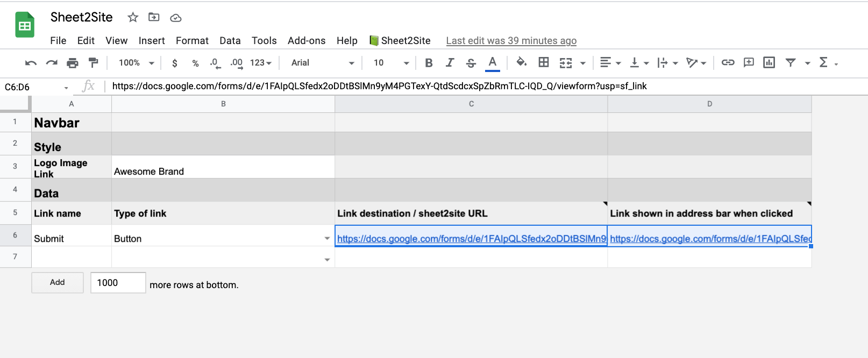Click the print icon
The height and width of the screenshot is (358, 868).
click(x=72, y=63)
